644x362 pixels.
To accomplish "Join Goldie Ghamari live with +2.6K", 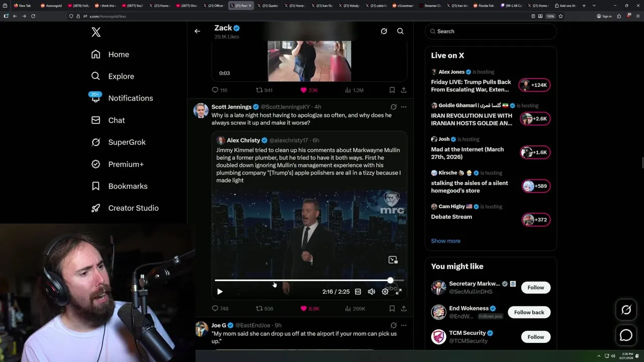I will click(x=535, y=119).
